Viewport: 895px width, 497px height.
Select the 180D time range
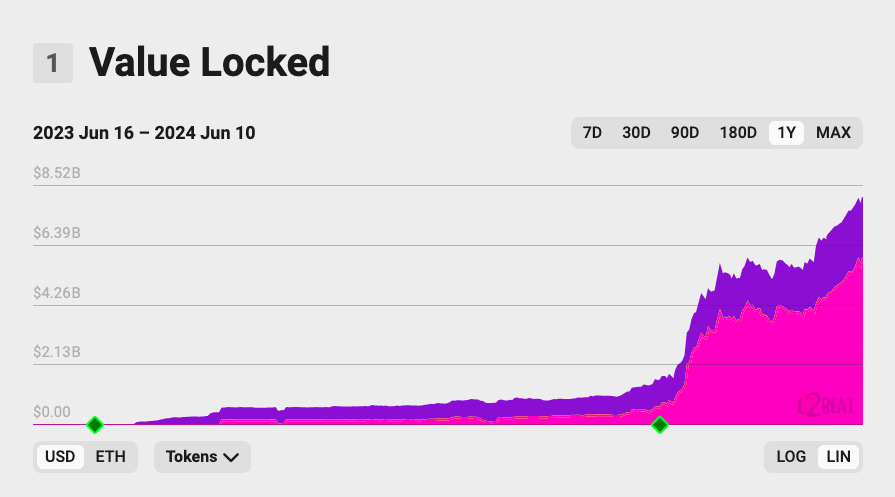(738, 133)
